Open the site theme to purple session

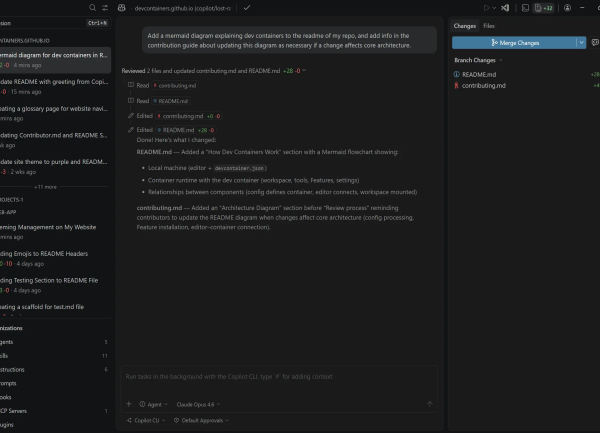55,167
